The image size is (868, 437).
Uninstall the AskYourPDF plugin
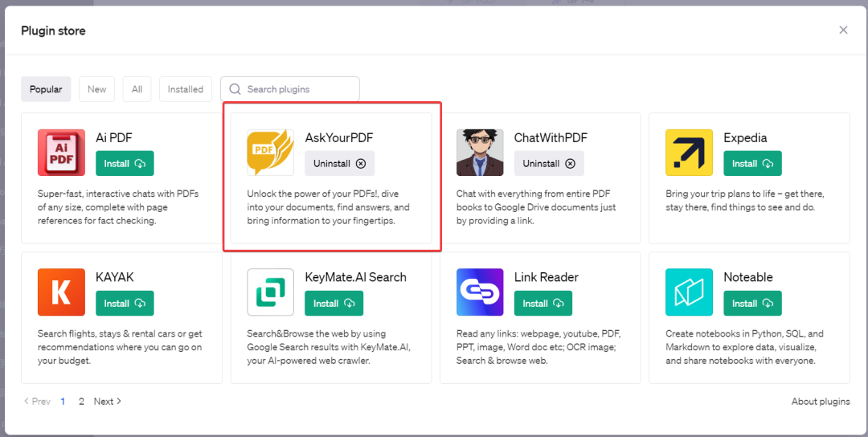339,163
